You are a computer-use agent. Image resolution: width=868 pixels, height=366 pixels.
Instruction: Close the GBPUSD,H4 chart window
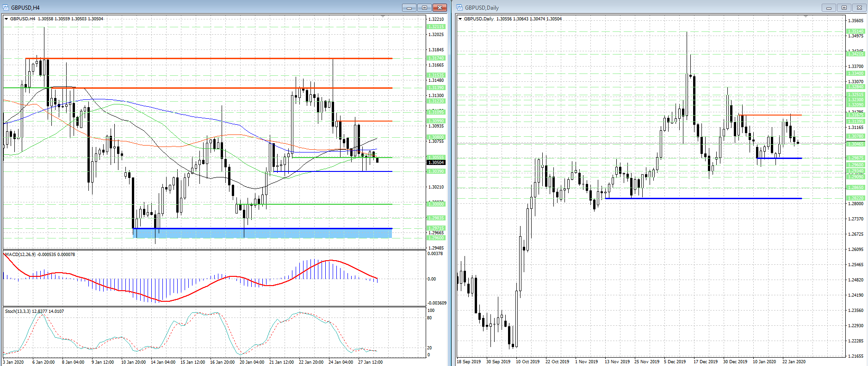[440, 7]
